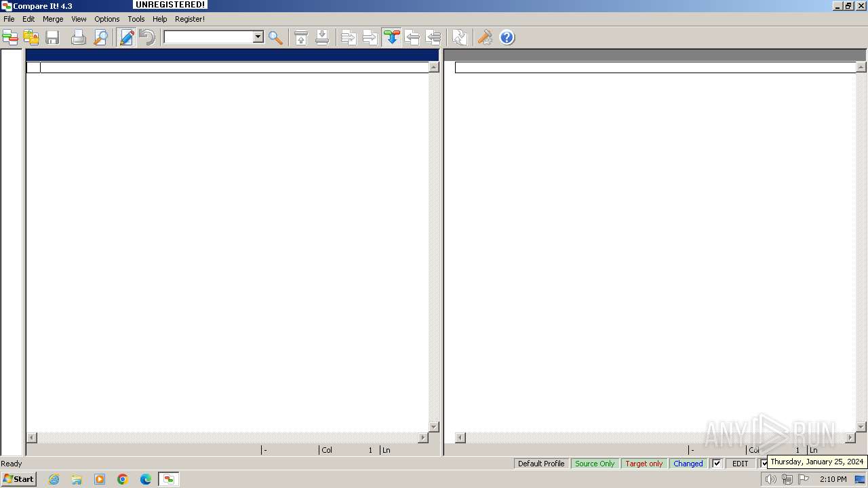Image resolution: width=868 pixels, height=488 pixels.
Task: Click the 2:10 PM taskbar clock
Action: point(833,479)
